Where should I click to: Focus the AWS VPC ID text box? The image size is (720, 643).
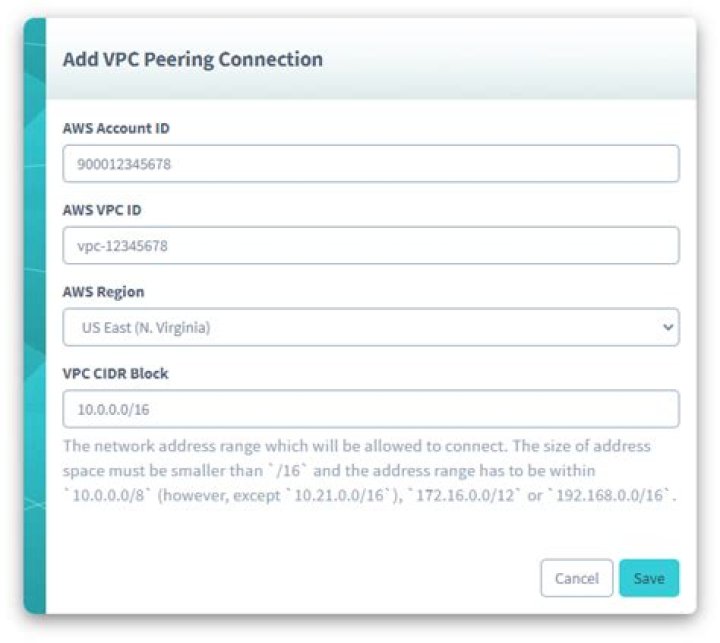pos(370,245)
